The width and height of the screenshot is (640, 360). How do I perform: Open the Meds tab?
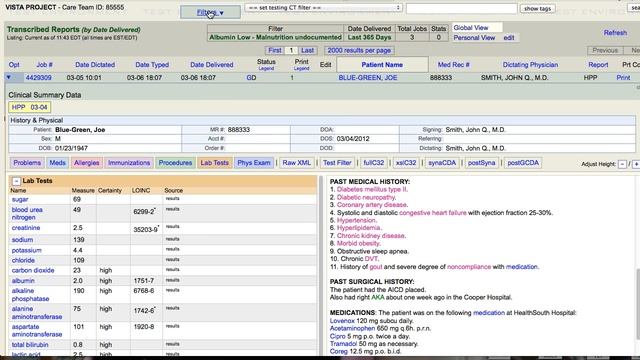(57, 163)
